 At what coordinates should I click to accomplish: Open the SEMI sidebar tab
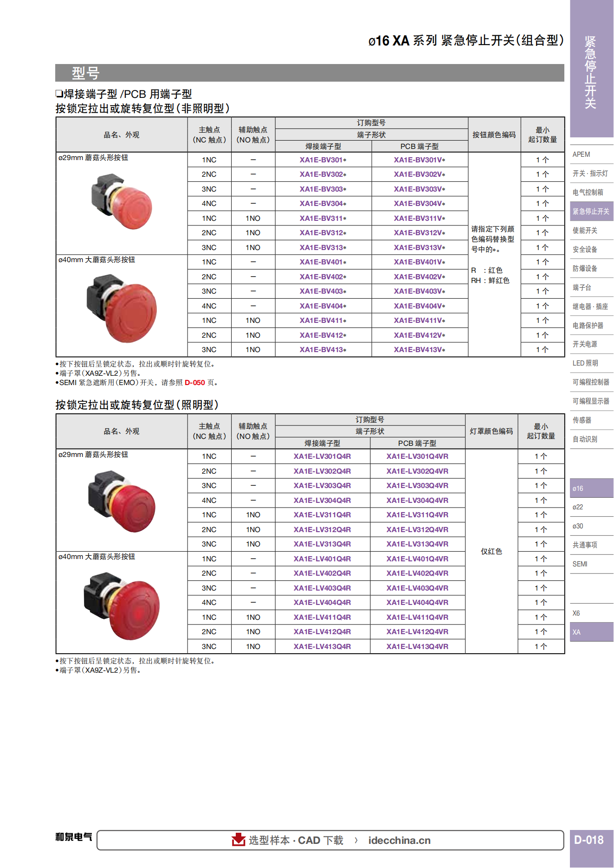pyautogui.click(x=592, y=564)
